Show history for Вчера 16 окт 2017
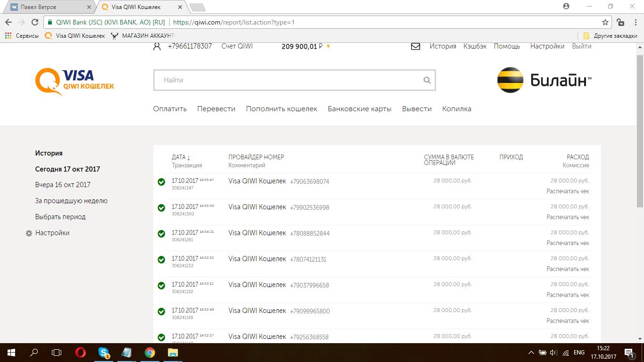 coord(63,185)
